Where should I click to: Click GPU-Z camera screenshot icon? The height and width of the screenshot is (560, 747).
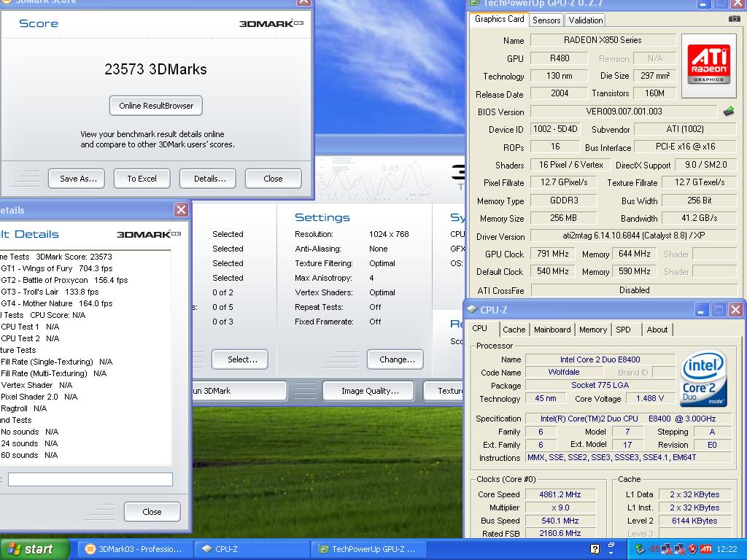(x=734, y=19)
